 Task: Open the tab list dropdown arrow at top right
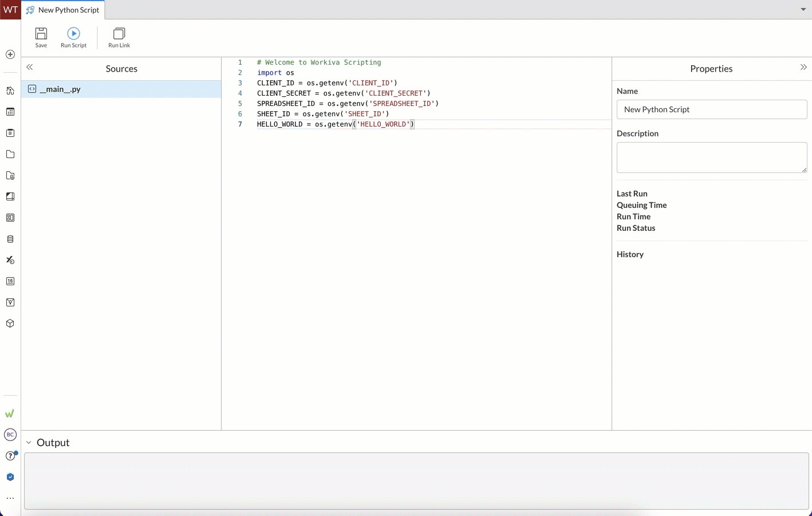[803, 9]
